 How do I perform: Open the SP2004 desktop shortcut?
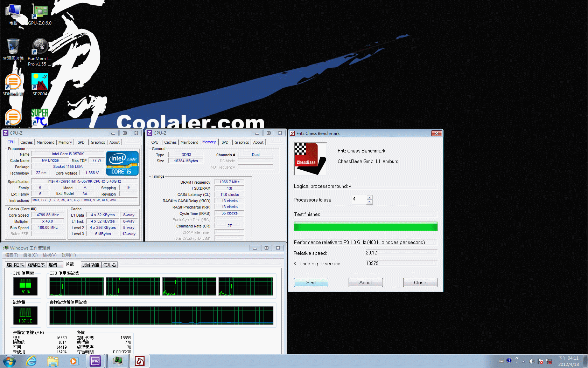(x=40, y=84)
